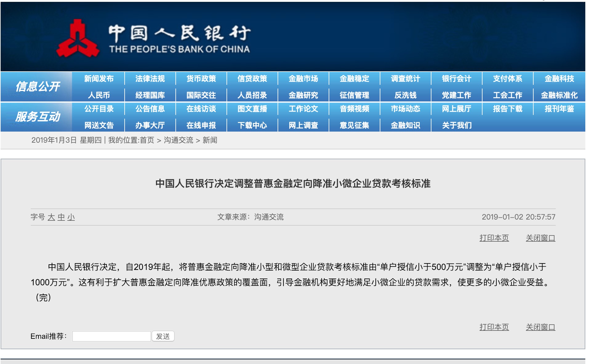Focus the Email推荐 input field
The image size is (589, 364).
click(111, 336)
